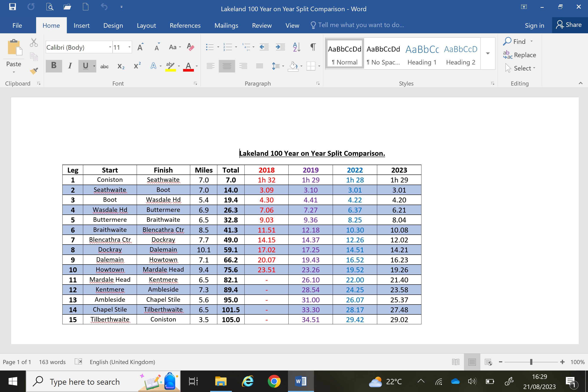Open the font size dropdown
This screenshot has height=392, width=588.
(x=129, y=47)
